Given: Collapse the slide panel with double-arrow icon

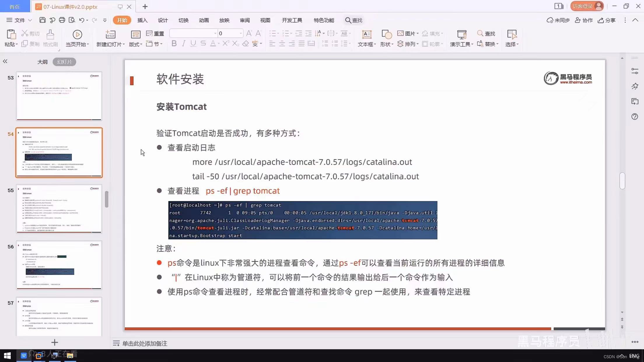Looking at the screenshot, I should coord(5,61).
